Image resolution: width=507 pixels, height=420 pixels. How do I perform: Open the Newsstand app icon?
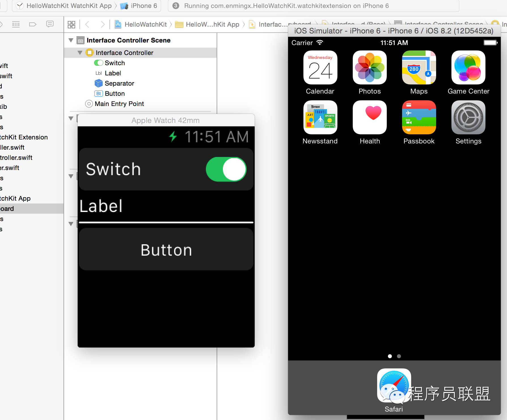tap(320, 117)
